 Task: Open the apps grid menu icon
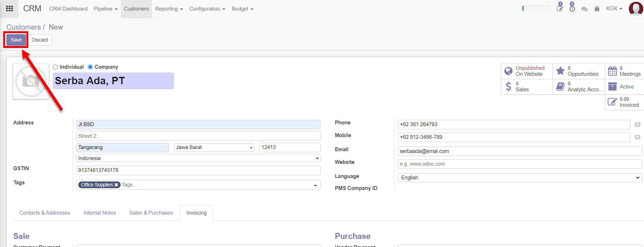click(x=10, y=9)
